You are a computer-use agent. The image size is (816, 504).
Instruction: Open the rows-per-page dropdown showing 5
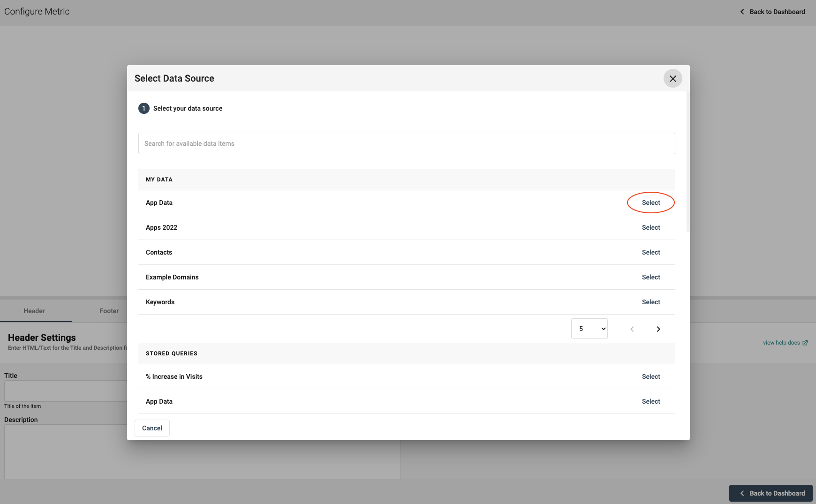click(x=589, y=329)
